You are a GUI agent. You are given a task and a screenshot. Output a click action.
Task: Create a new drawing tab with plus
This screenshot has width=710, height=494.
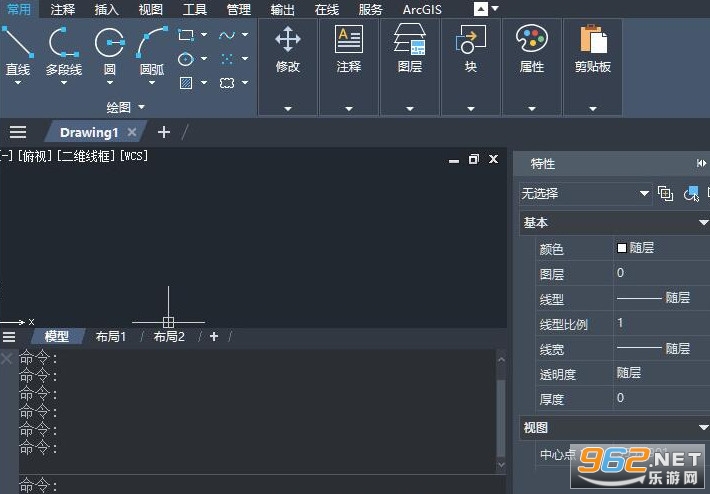coord(164,132)
